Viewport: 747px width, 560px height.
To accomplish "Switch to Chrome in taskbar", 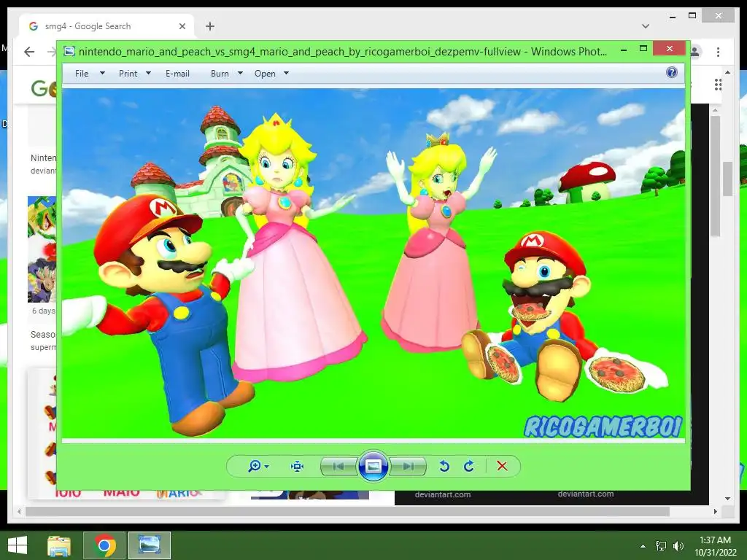I will (x=104, y=545).
